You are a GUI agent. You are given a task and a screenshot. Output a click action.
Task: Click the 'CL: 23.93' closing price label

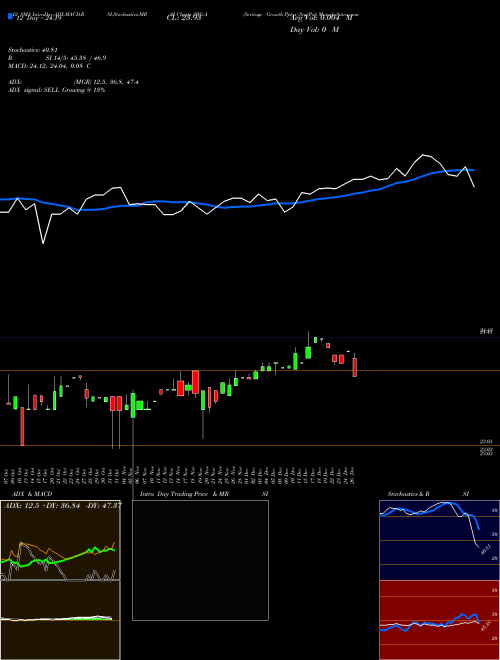click(x=184, y=18)
